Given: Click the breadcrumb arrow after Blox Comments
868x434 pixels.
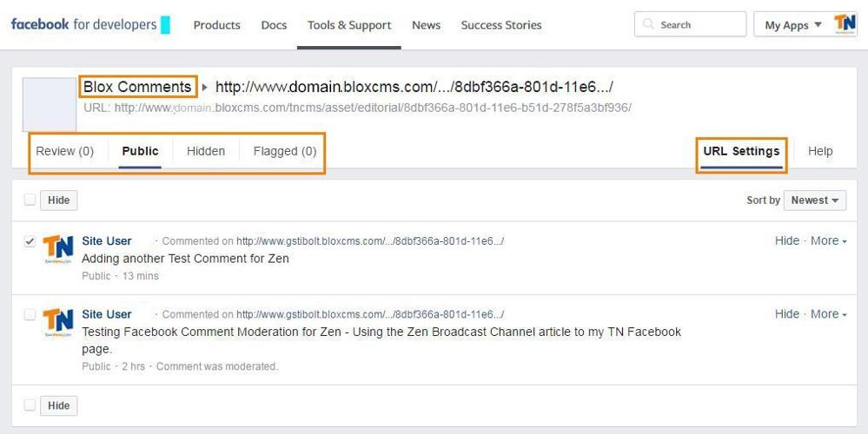Looking at the screenshot, I should pyautogui.click(x=205, y=87).
